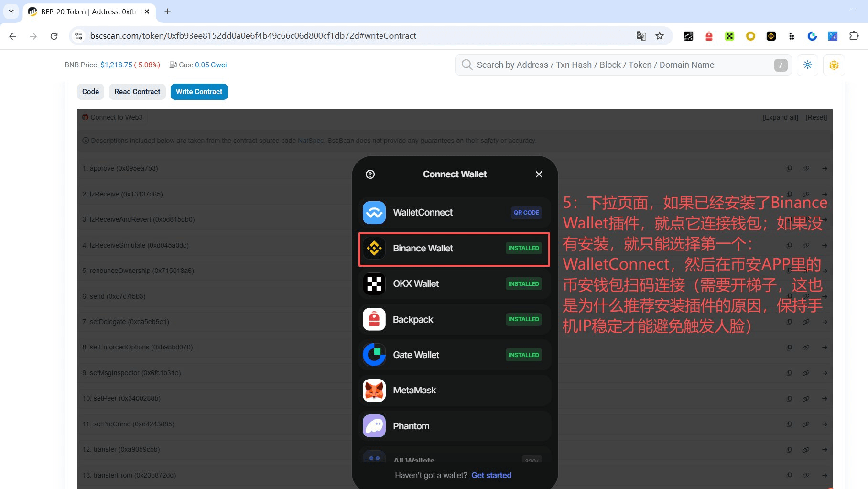The height and width of the screenshot is (489, 868).
Task: Click the OKX Wallet icon
Action: [374, 284]
